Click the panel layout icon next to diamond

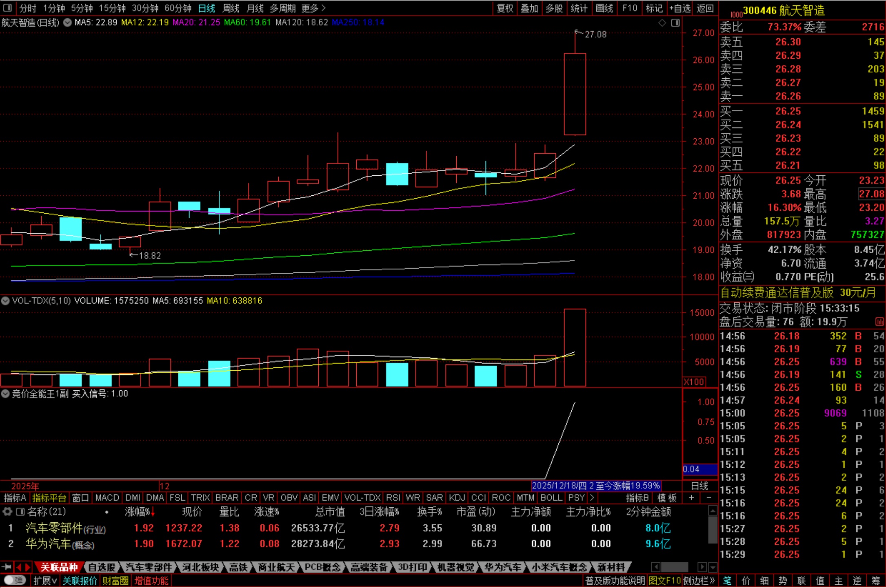[x=675, y=23]
